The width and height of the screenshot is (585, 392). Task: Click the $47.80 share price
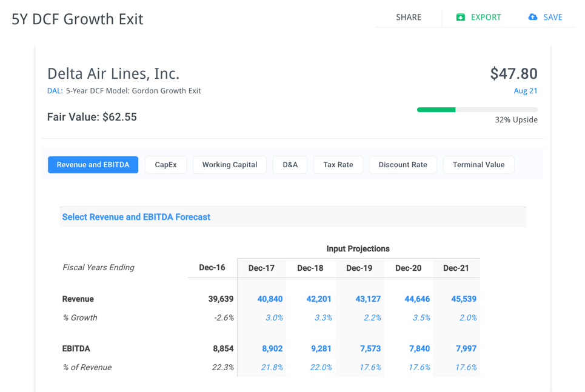[513, 74]
